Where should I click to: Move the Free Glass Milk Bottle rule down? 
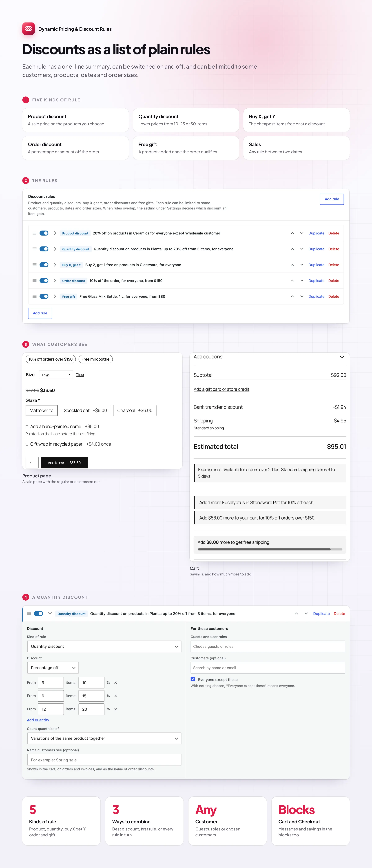(302, 297)
